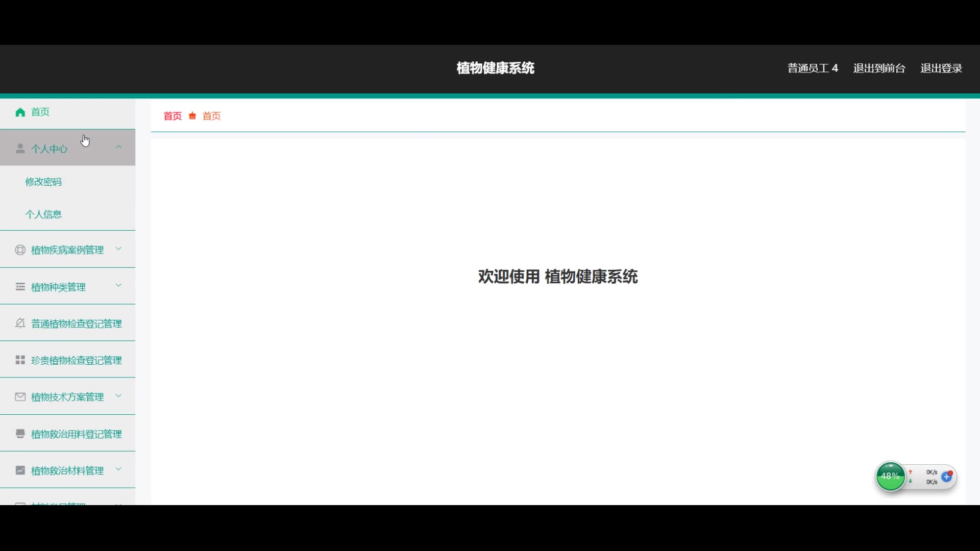Open 植物种类管理 menu
This screenshot has height=551, width=980.
pos(67,286)
